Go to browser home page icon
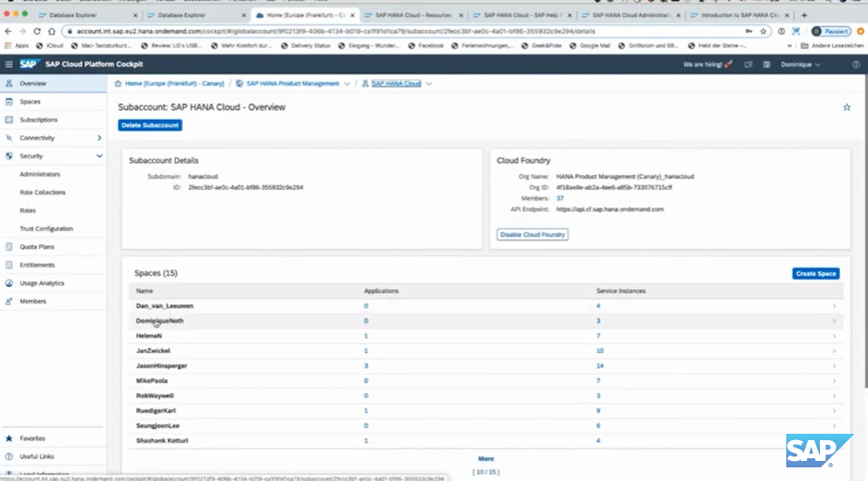The height and width of the screenshot is (481, 868). (x=52, y=32)
